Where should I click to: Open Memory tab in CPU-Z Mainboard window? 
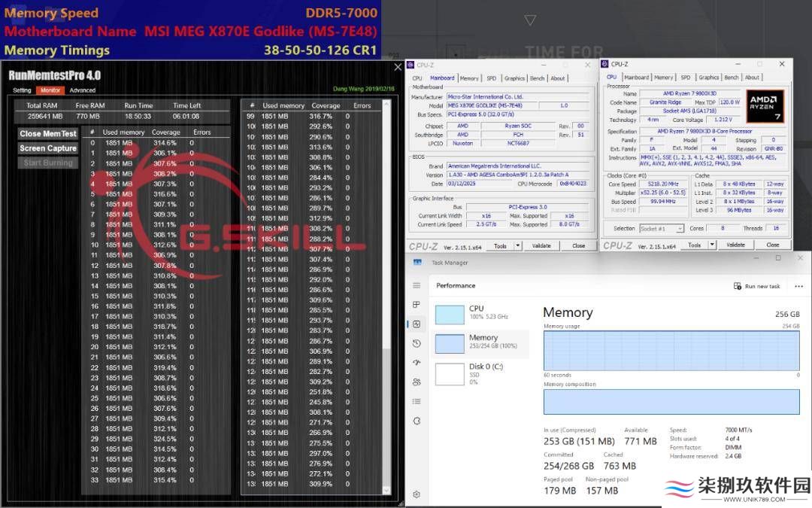pyautogui.click(x=469, y=78)
